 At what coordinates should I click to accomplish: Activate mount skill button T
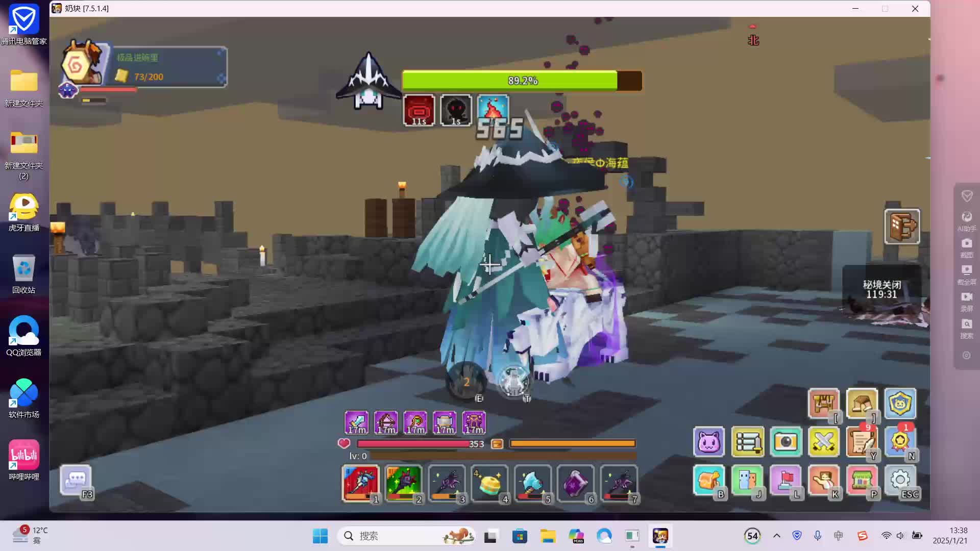coord(513,382)
